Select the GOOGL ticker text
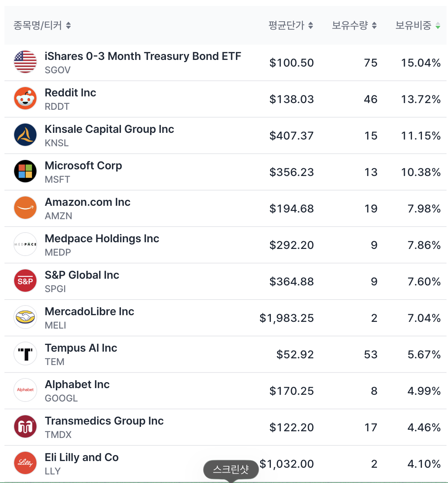448x483 pixels. click(x=61, y=398)
